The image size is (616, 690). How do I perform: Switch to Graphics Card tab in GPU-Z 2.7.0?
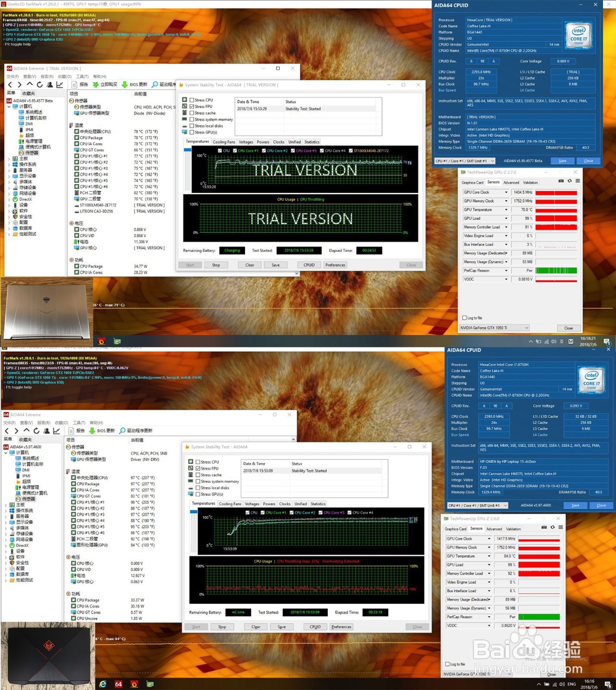point(472,182)
